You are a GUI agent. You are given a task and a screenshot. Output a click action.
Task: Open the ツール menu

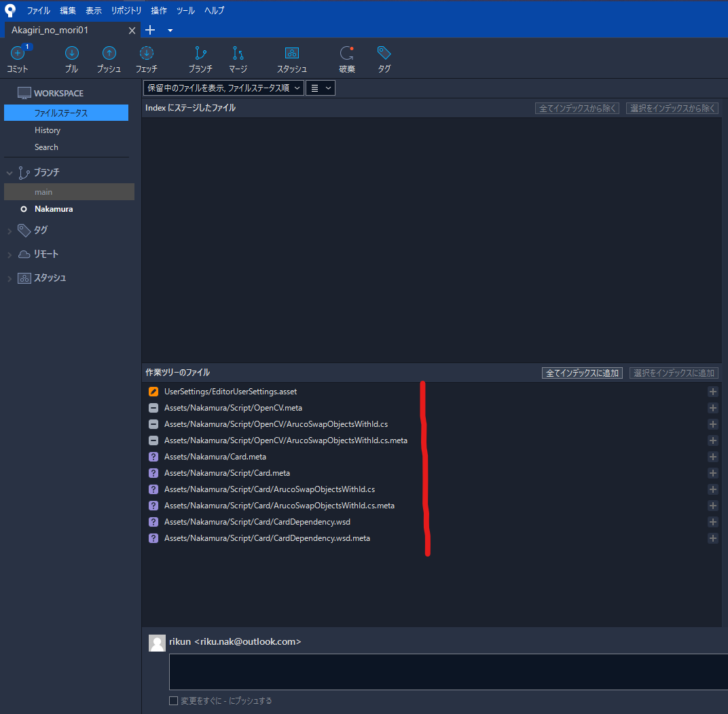[185, 10]
